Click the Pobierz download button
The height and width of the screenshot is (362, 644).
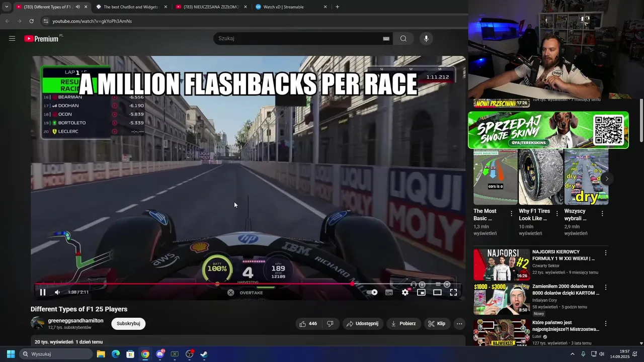coord(404,324)
